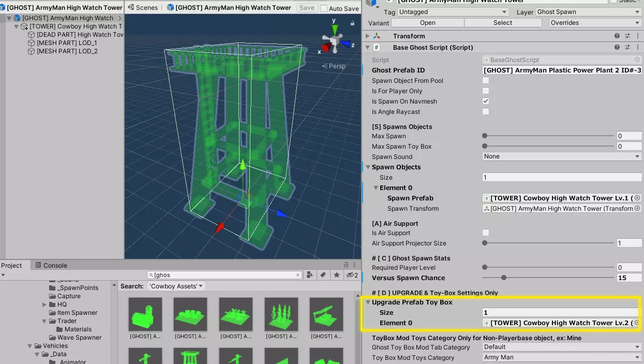644x364 pixels.
Task: Click object picker for Spawn Prefab field
Action: click(x=637, y=198)
